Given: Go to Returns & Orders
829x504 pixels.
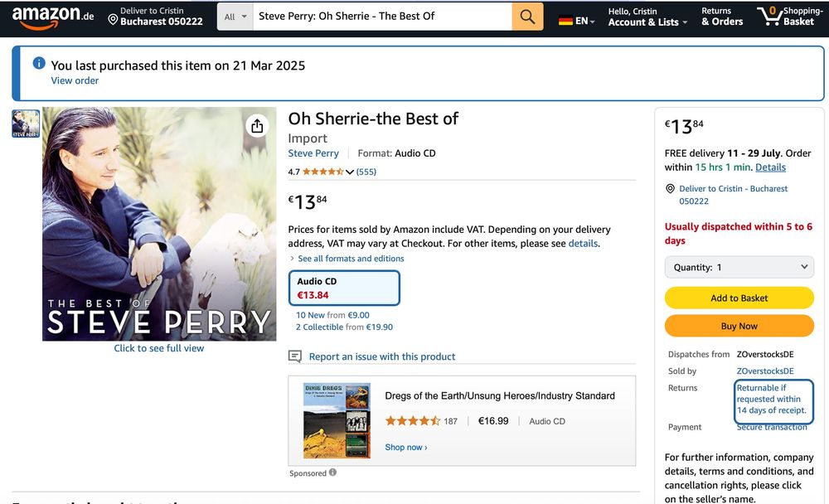Looking at the screenshot, I should point(721,17).
